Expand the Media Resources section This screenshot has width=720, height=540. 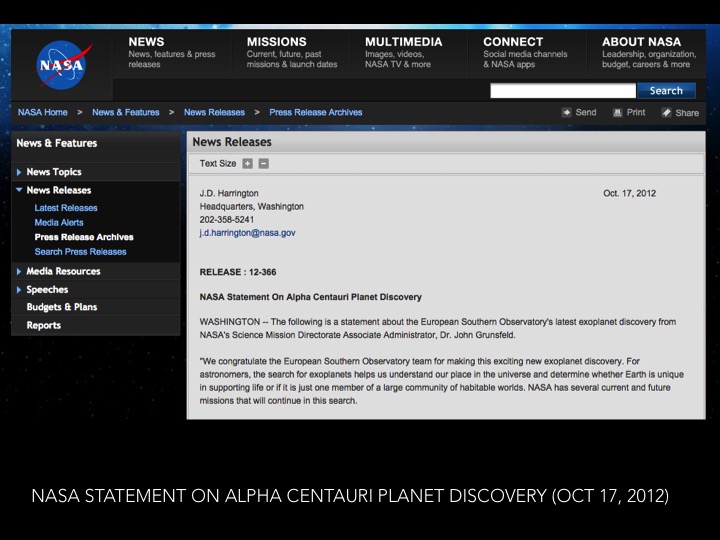click(x=19, y=271)
